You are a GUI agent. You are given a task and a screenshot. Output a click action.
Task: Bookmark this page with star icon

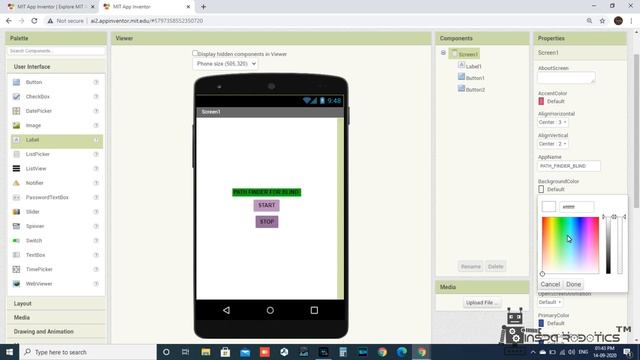(x=602, y=21)
